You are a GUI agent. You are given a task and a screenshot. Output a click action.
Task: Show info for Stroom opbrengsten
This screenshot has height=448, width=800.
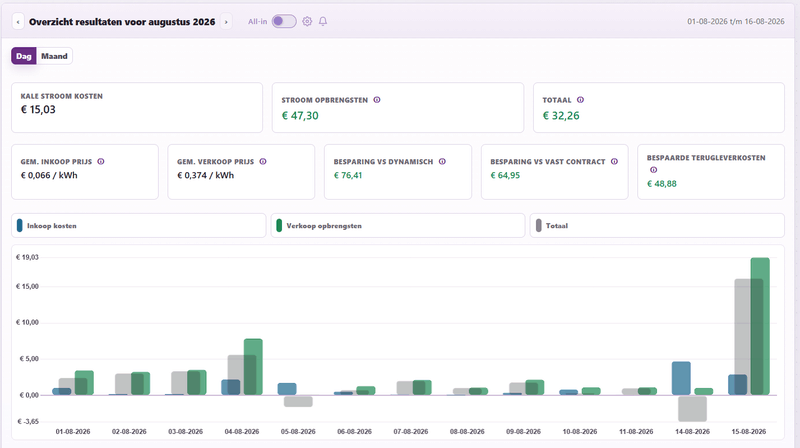point(377,100)
